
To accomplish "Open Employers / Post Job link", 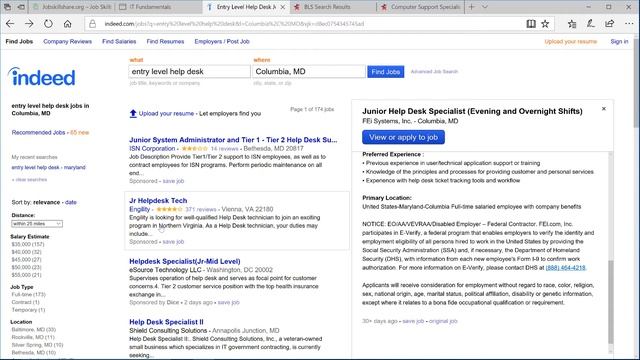I will (x=222, y=42).
